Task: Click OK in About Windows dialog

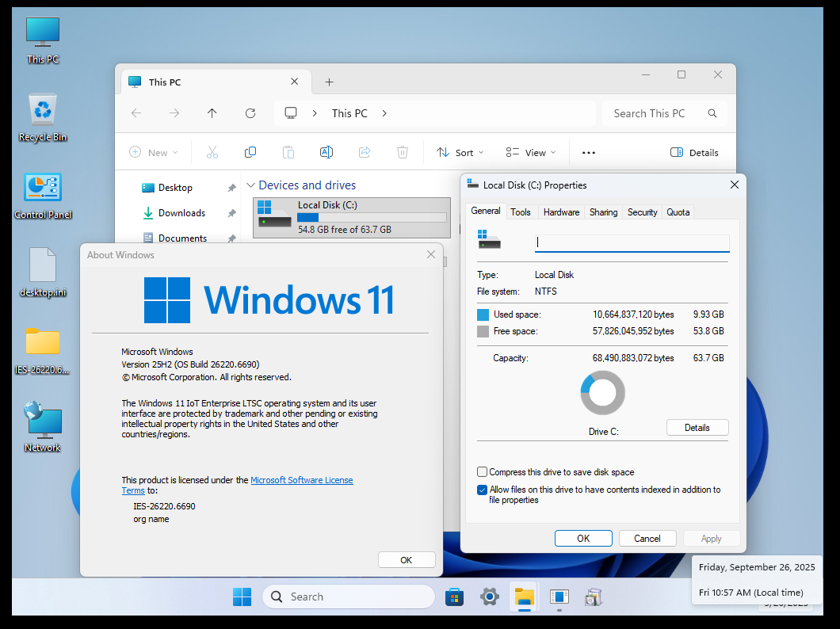Action: (x=406, y=559)
